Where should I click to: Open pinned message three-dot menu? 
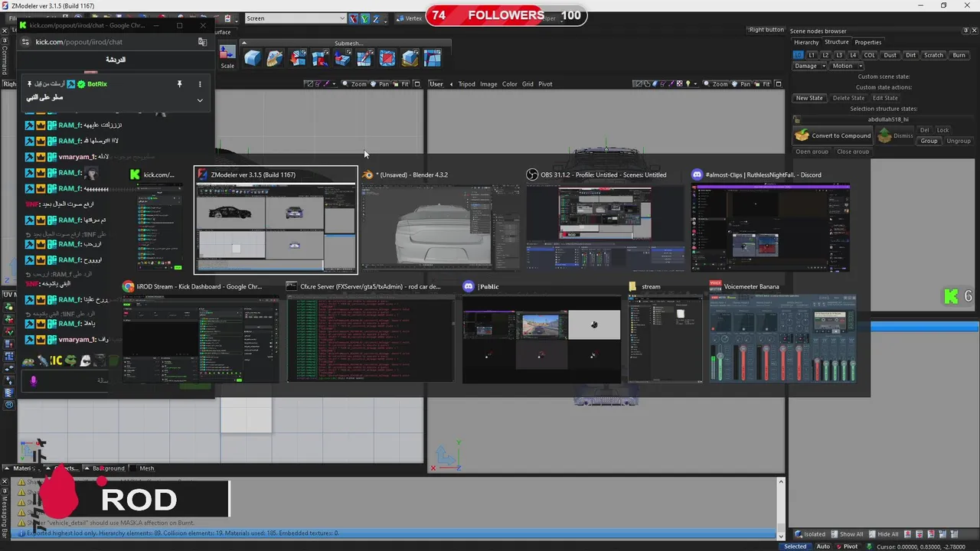tap(200, 84)
